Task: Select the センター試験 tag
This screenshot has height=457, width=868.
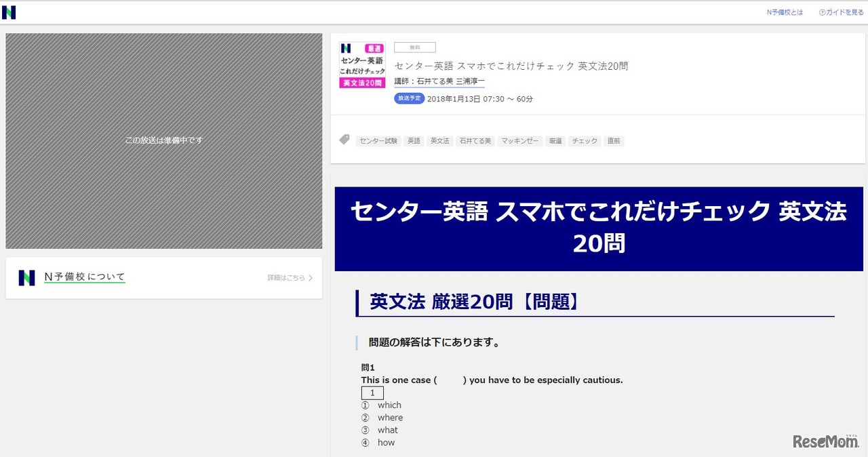Action: coord(378,141)
